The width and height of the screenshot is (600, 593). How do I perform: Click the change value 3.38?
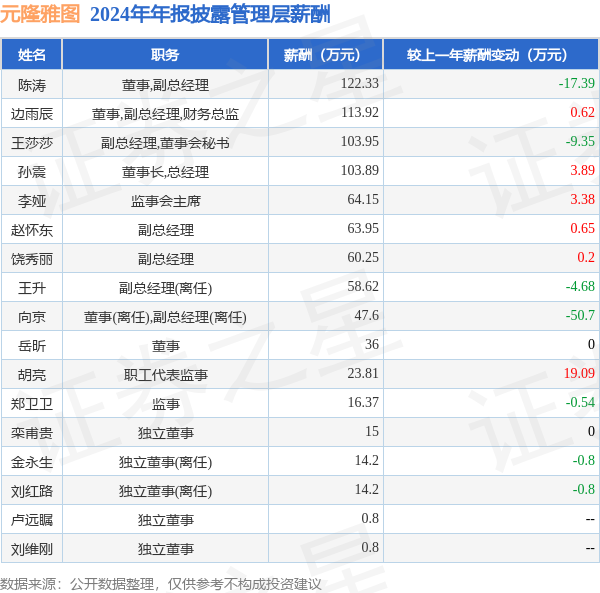[x=582, y=200]
